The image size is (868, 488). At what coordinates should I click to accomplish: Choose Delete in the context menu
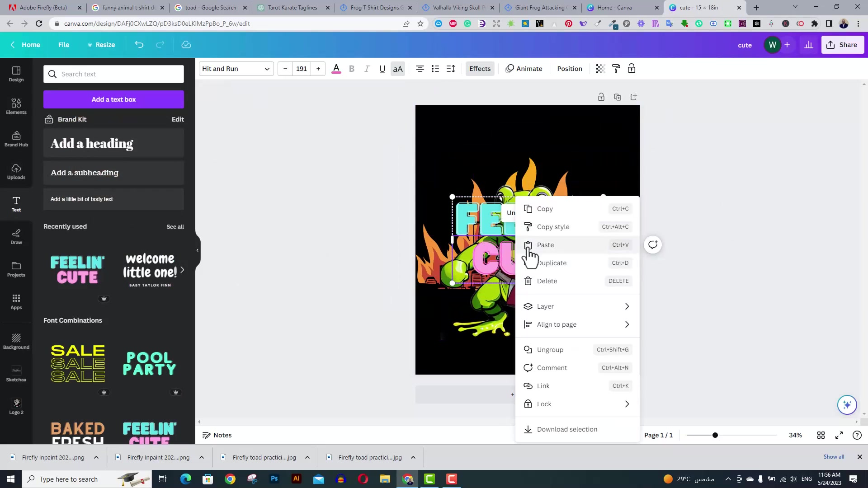click(x=577, y=281)
